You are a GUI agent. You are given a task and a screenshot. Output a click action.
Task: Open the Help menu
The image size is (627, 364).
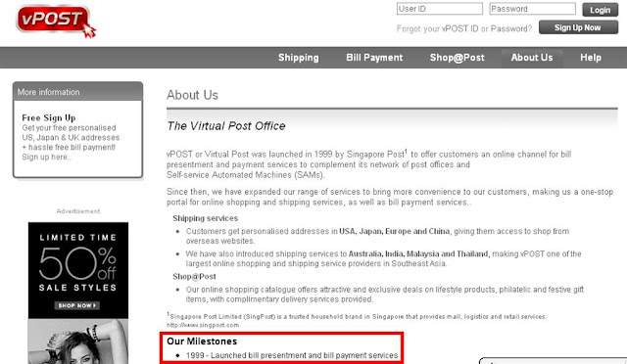click(591, 58)
